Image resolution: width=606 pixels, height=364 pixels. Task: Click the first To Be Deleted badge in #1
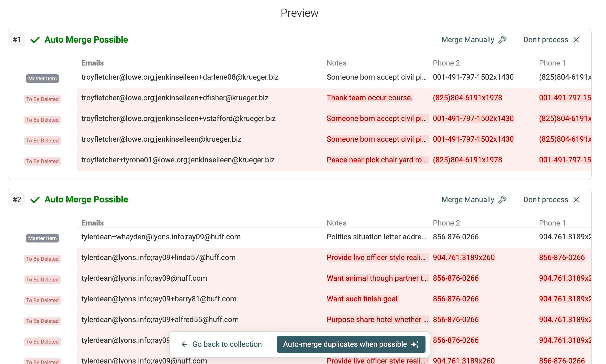tap(42, 99)
